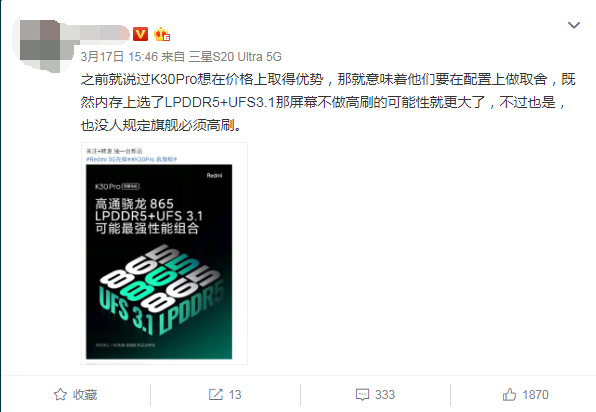
Task: Click the post text about K30Pro pricing
Action: pos(328,102)
